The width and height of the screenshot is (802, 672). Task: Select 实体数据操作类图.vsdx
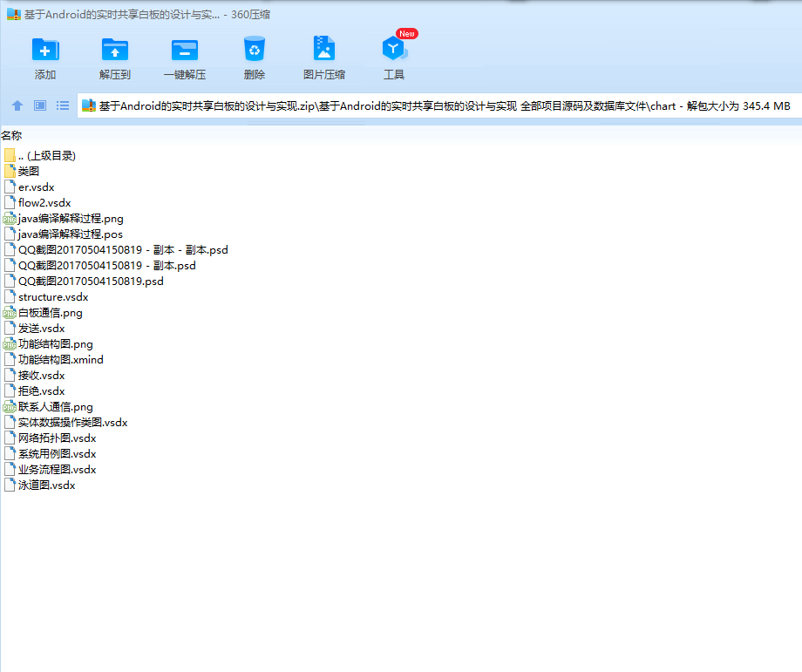coord(66,423)
